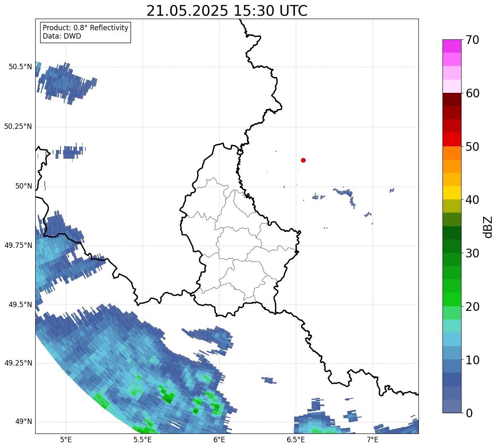The width and height of the screenshot is (498, 448).
Task: Click the bright green colorbar segment near 20
Action: 452,300
